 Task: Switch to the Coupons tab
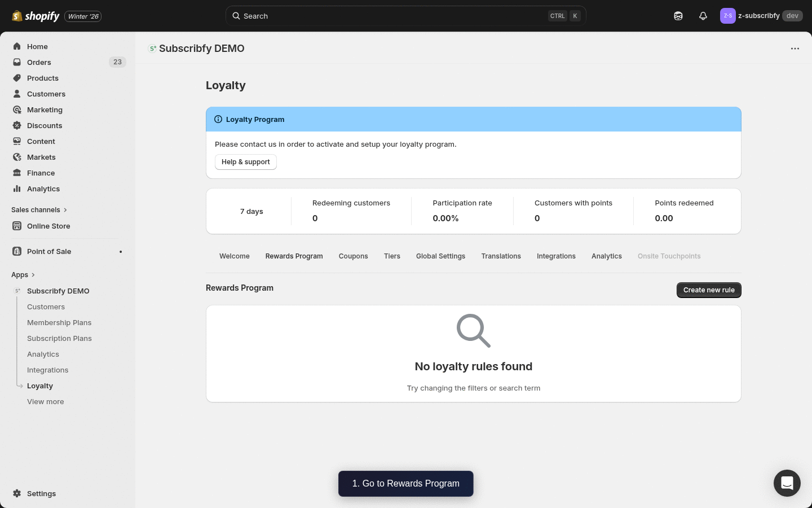353,256
